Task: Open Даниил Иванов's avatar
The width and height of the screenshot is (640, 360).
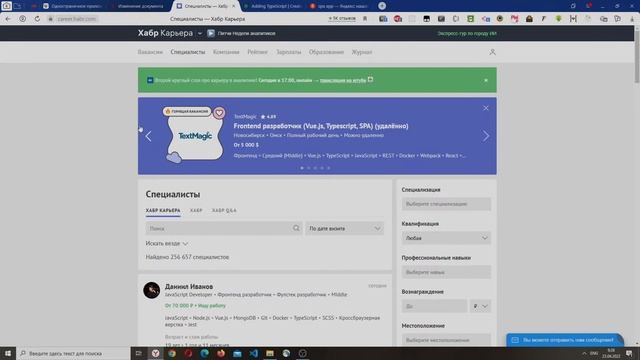Action: tap(151, 290)
